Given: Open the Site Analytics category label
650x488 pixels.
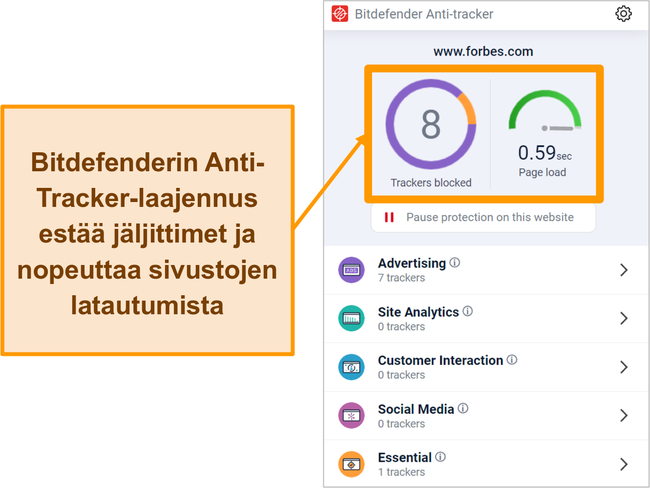Looking at the screenshot, I should point(418,312).
